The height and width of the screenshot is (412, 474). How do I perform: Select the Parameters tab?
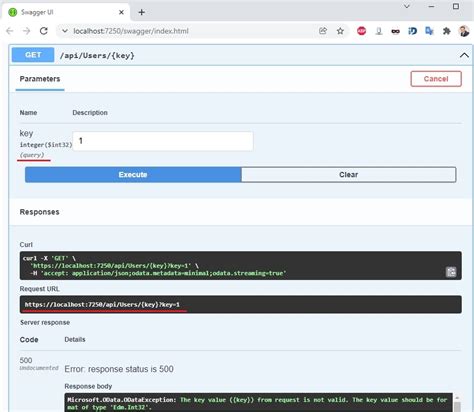pyautogui.click(x=40, y=79)
